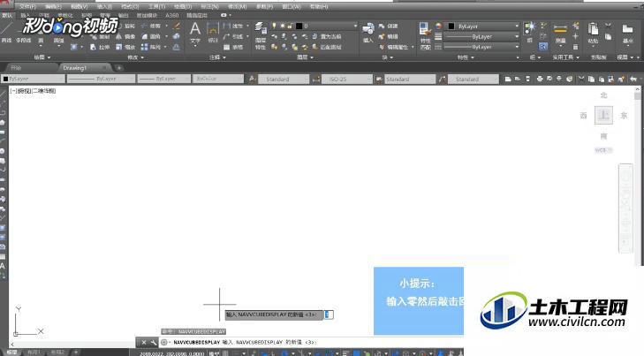Viewport: 644px width, 356px height.
Task: Click the vertical scrollbar of the drawing area
Action: pyautogui.click(x=638, y=177)
